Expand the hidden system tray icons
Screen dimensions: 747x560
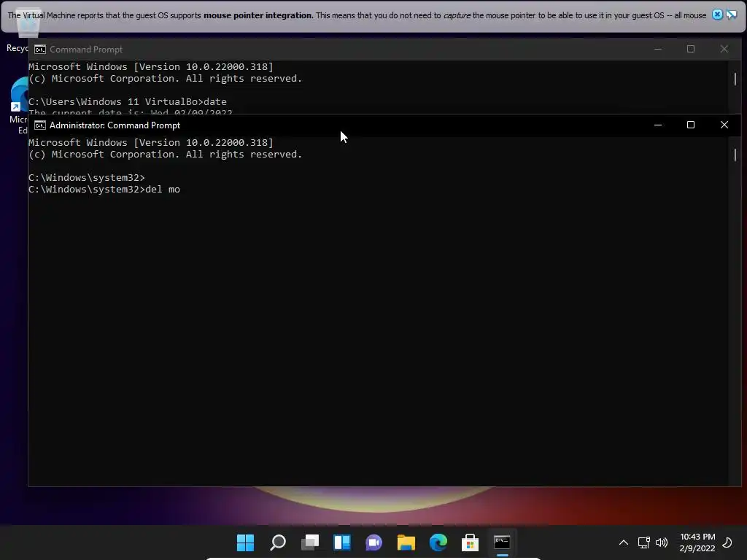(x=623, y=542)
